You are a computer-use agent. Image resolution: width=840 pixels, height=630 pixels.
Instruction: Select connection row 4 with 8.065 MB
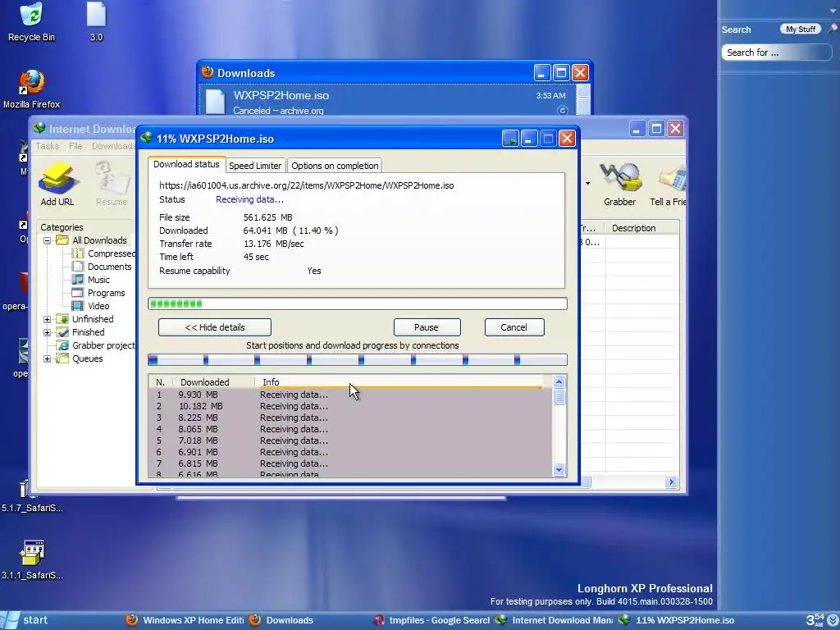pyautogui.click(x=351, y=429)
